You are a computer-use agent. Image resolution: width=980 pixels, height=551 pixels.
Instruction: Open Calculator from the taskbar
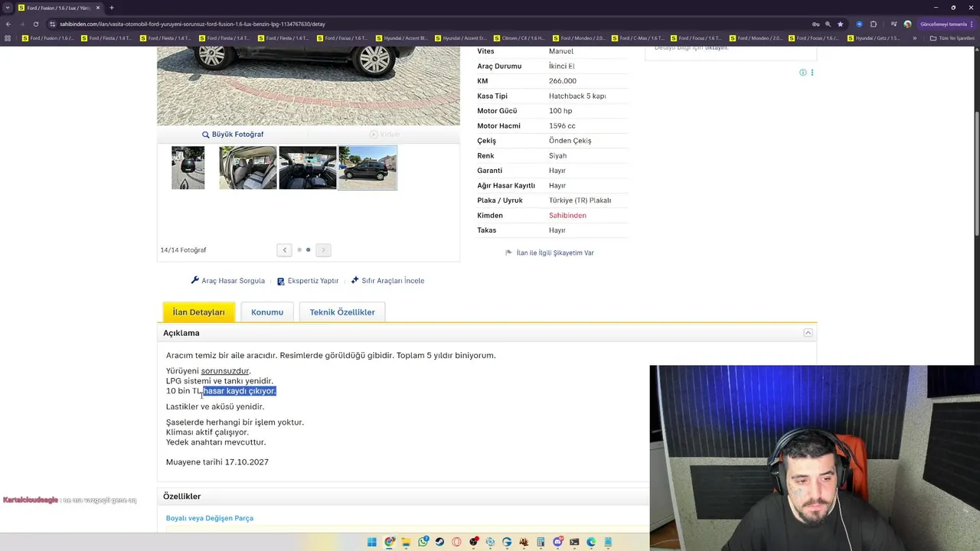tap(541, 542)
